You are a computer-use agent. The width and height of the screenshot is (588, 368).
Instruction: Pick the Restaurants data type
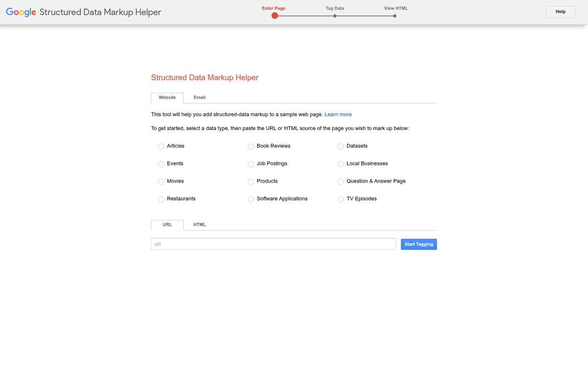(161, 199)
